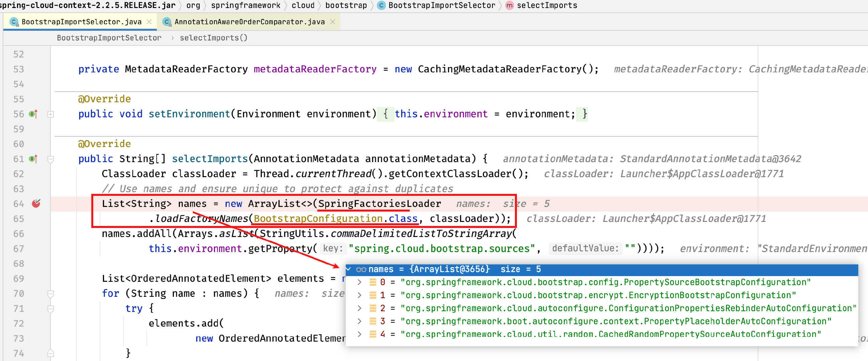Select CachedRandomPropertySourceAutoConfiguration string value

click(x=611, y=334)
